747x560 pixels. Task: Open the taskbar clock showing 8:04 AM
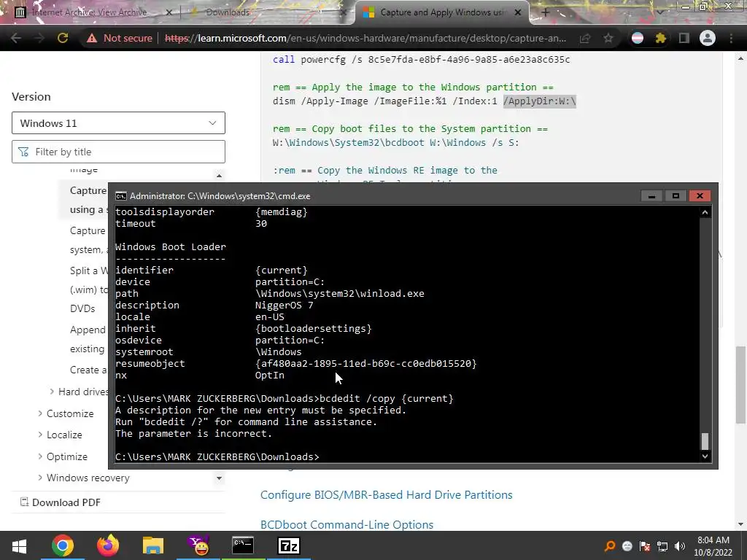pos(713,546)
